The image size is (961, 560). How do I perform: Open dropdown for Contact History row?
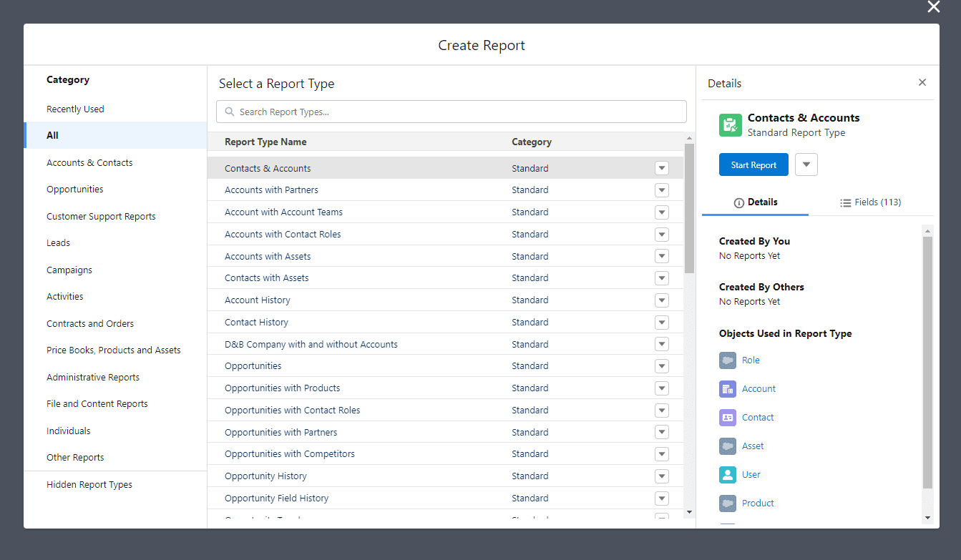pos(662,323)
